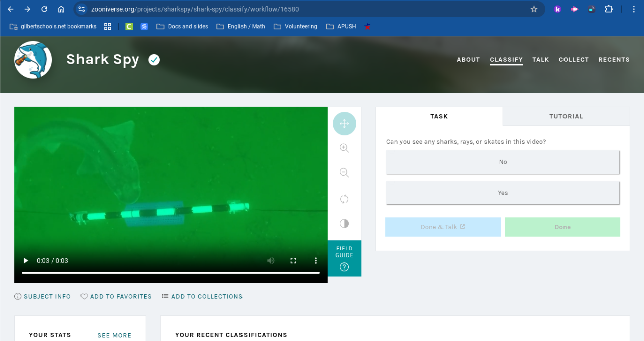644x341 pixels.
Task: Open the Collect section
Action: (x=574, y=60)
